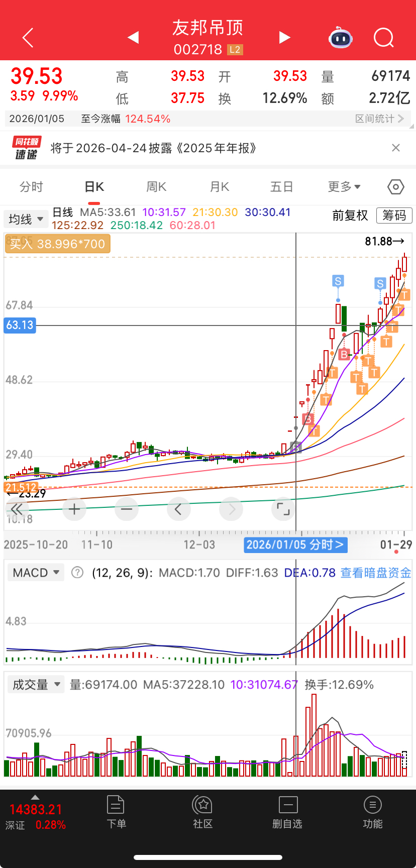Open the 更多 period dropdown
Viewport: 416px width, 868px height.
pos(344,187)
